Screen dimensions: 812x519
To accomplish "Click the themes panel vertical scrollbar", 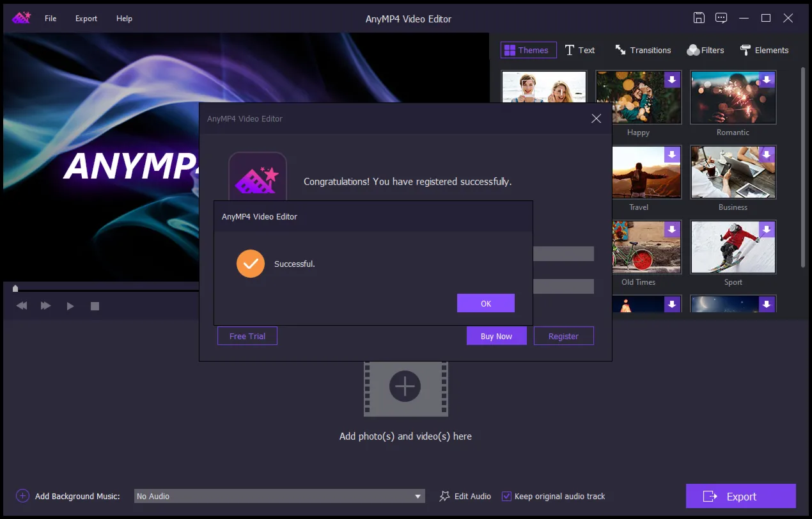I will (x=803, y=166).
